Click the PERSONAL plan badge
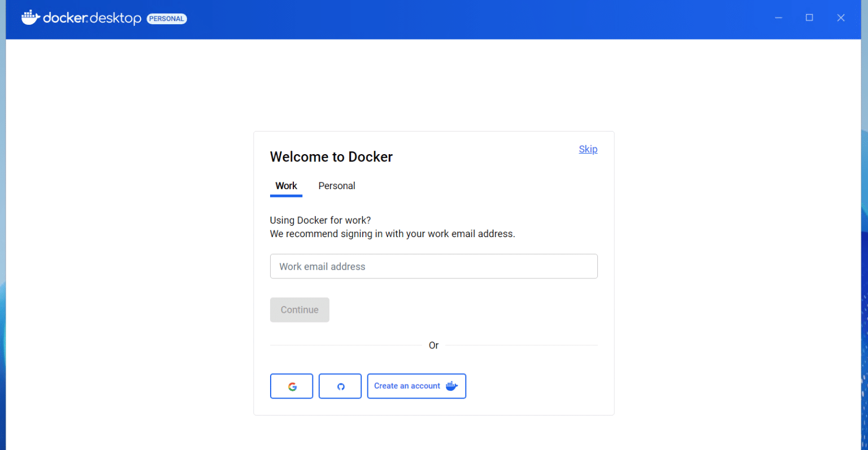Screen dimensions: 868x450 click(167, 19)
